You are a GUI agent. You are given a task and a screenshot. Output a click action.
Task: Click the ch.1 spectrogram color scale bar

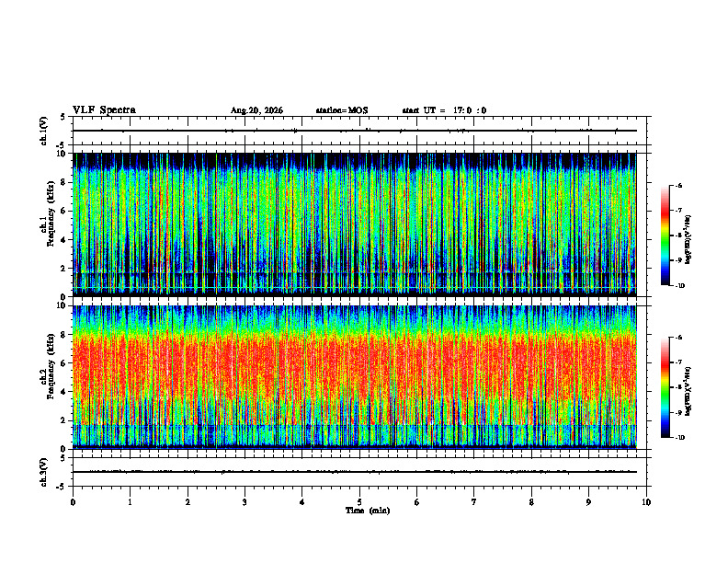coord(665,236)
